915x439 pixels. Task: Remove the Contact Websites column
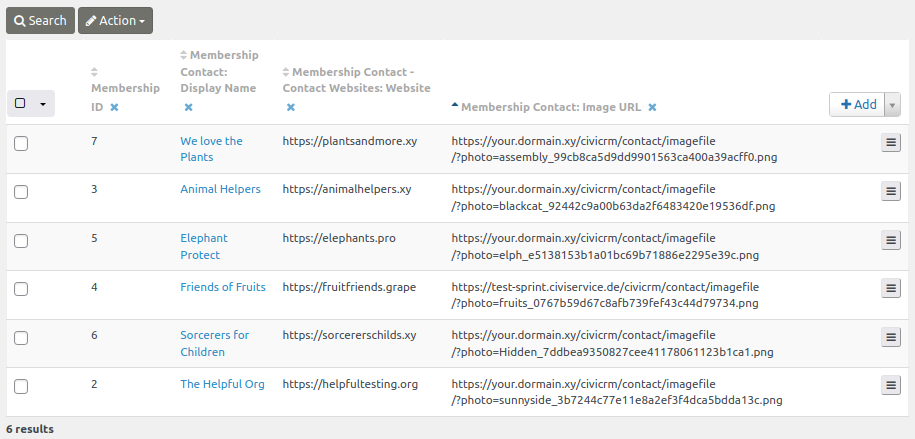point(291,107)
